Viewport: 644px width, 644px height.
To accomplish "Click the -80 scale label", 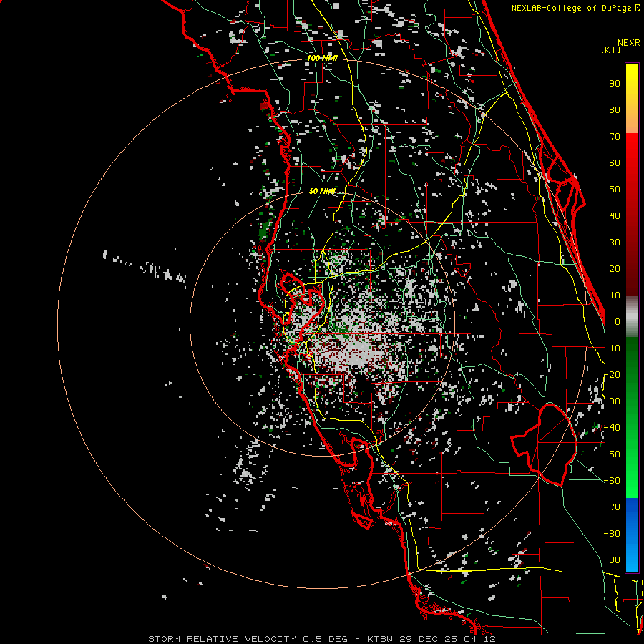I will [x=612, y=534].
